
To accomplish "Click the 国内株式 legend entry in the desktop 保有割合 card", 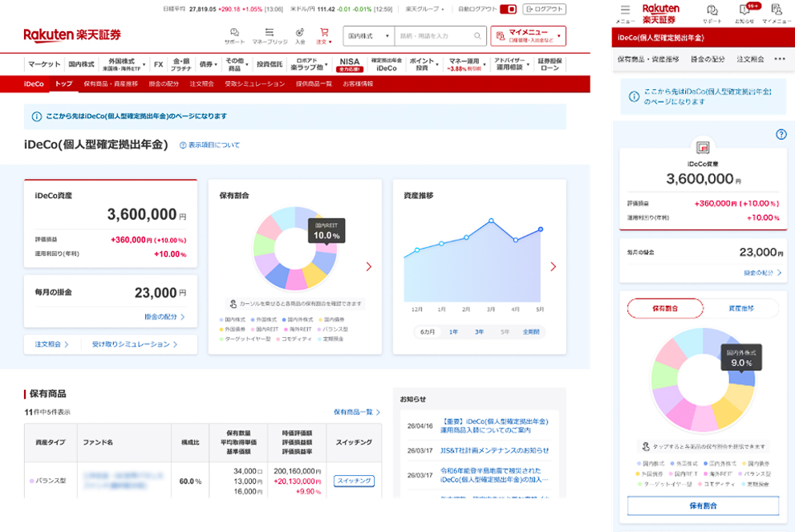I will 233,319.
